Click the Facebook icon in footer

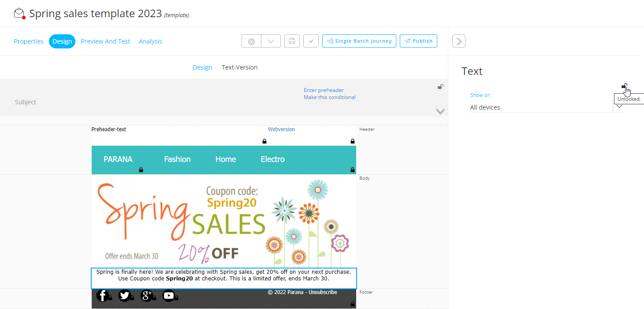102,296
